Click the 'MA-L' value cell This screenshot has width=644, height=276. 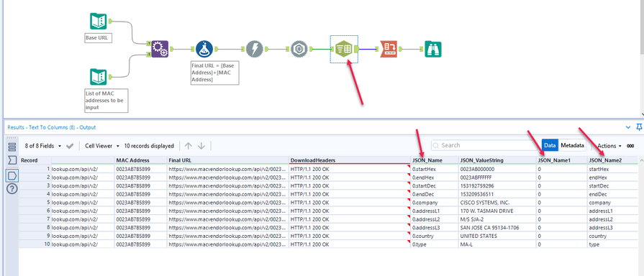pyautogui.click(x=497, y=244)
